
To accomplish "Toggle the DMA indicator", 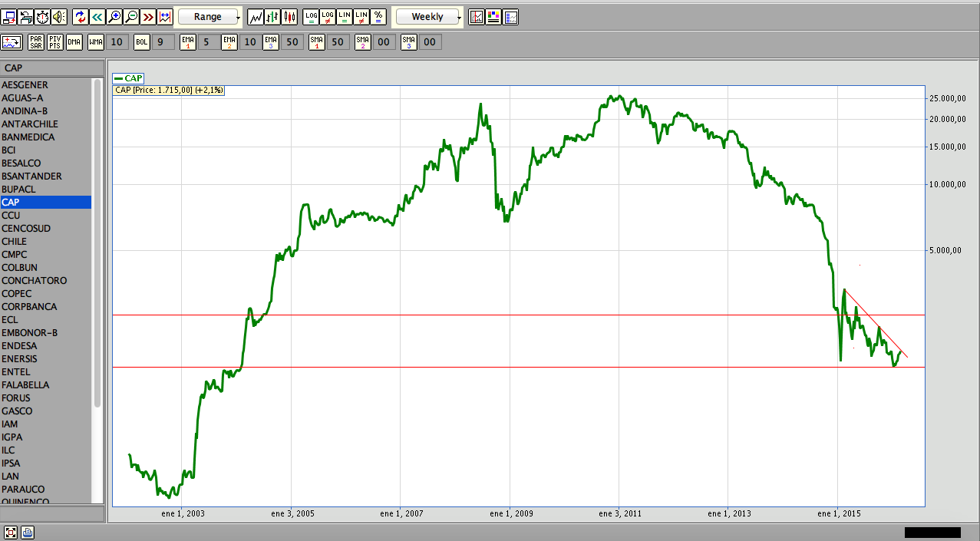I will click(x=74, y=42).
